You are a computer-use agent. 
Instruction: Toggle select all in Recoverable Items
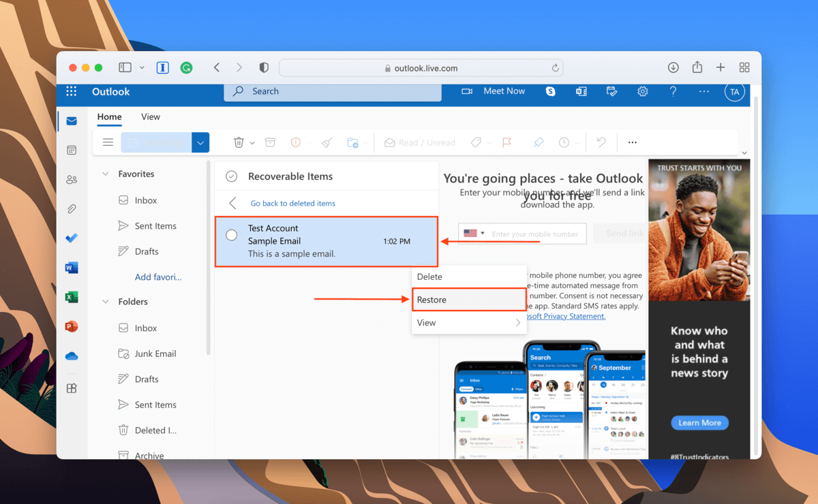(x=232, y=176)
